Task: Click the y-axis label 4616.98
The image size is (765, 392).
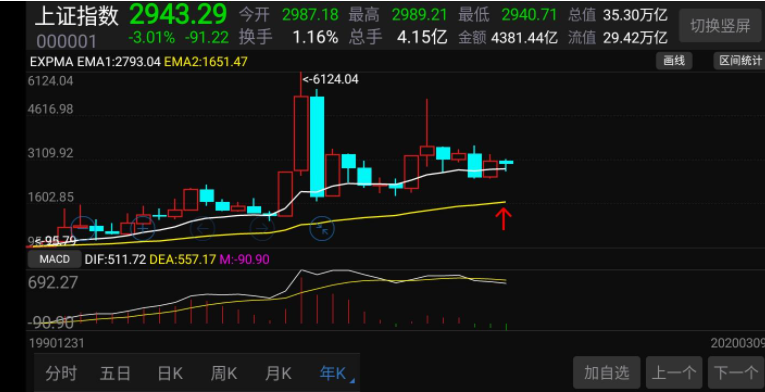Action: (51, 109)
